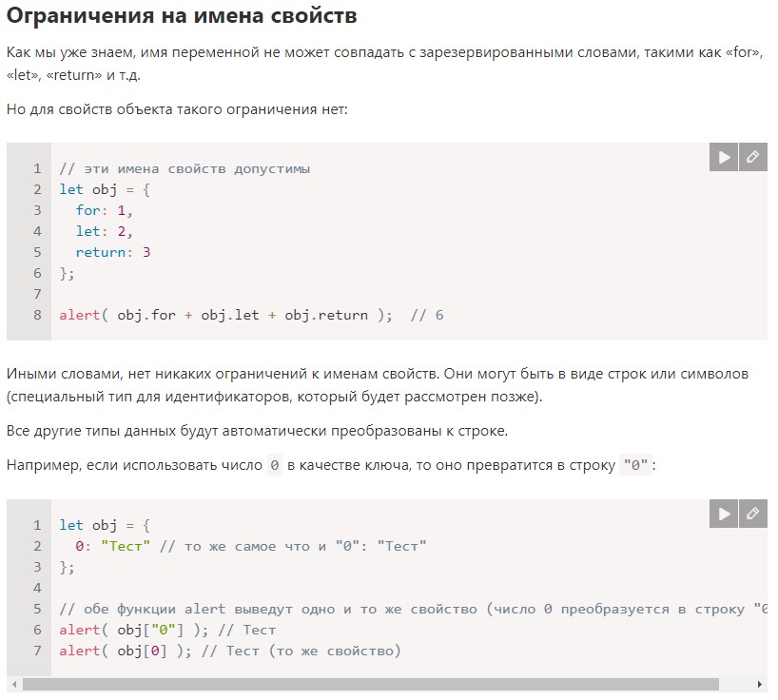778x700 pixels.
Task: Click the paragraph "Но для свойств объекта такого ограничения нет:"
Action: (x=177, y=109)
